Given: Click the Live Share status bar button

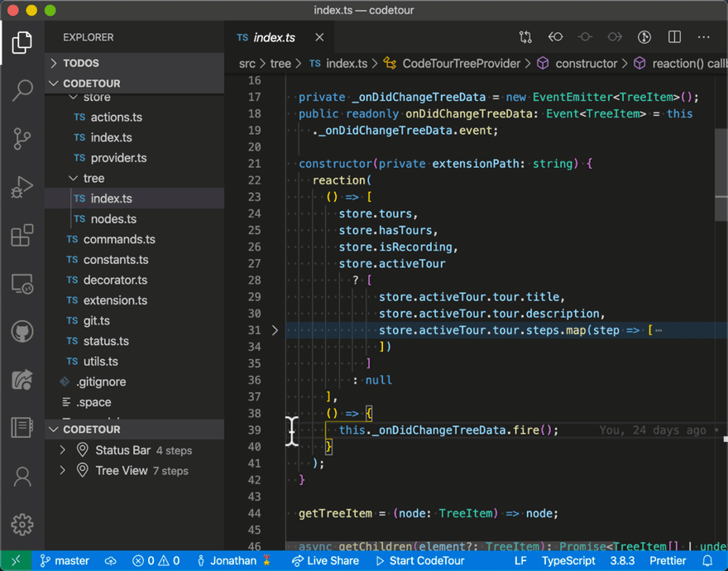Looking at the screenshot, I should [325, 561].
